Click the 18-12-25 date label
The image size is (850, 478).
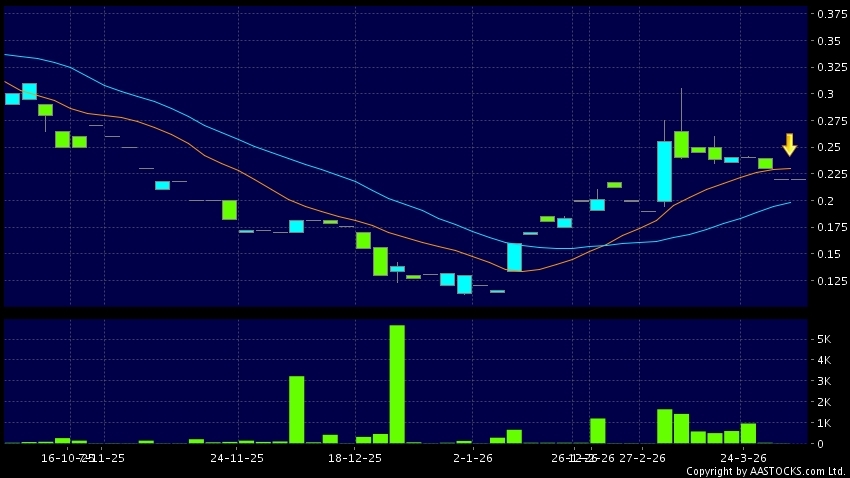[355, 458]
